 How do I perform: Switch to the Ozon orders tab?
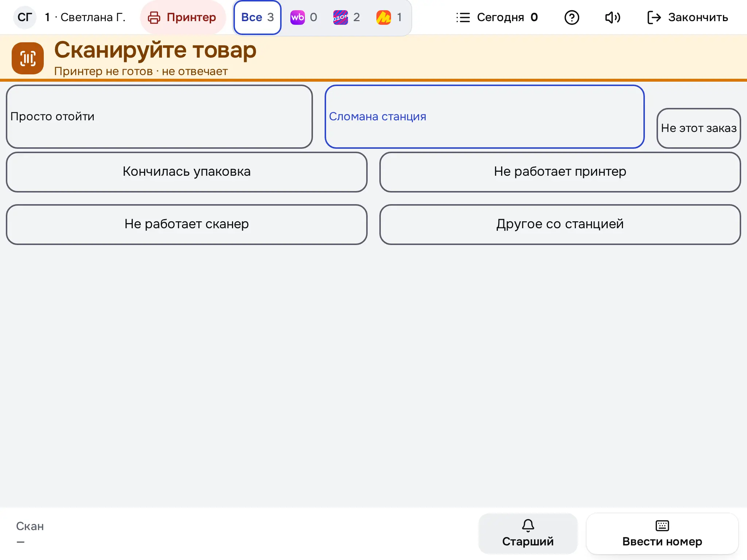pos(347,17)
